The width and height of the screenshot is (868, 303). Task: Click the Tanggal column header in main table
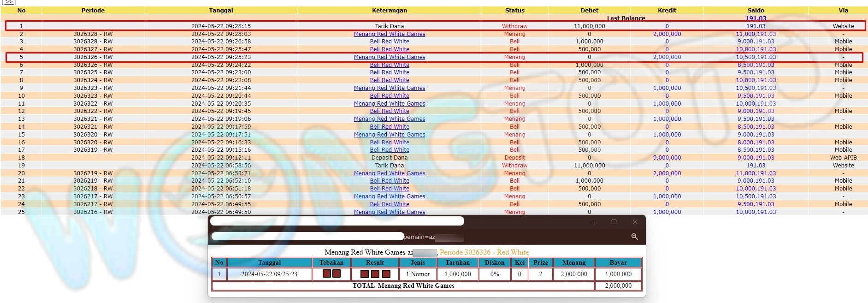pos(221,10)
